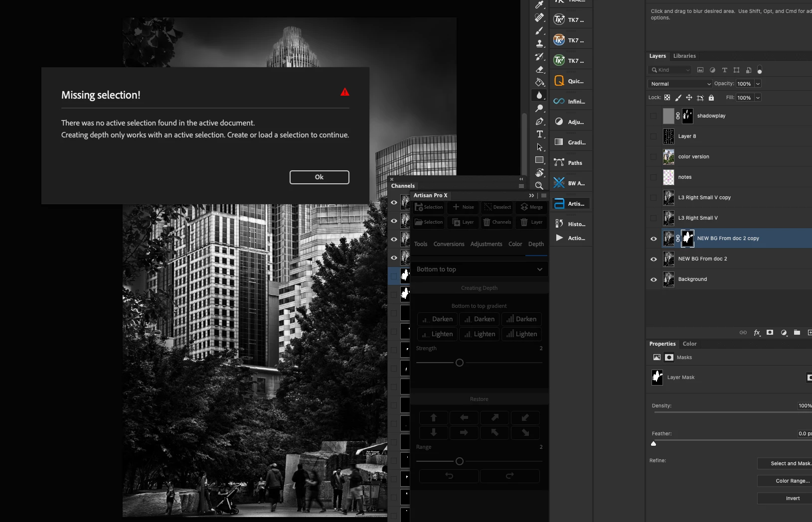Create a new group folder icon

[x=797, y=333]
